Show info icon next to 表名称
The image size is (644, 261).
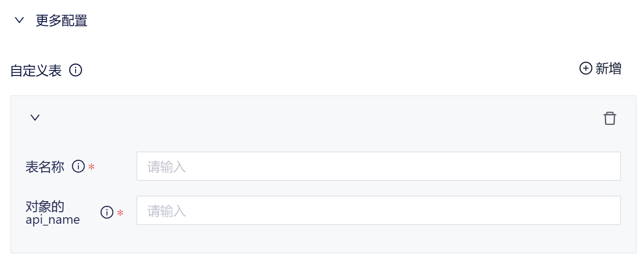[x=78, y=166]
